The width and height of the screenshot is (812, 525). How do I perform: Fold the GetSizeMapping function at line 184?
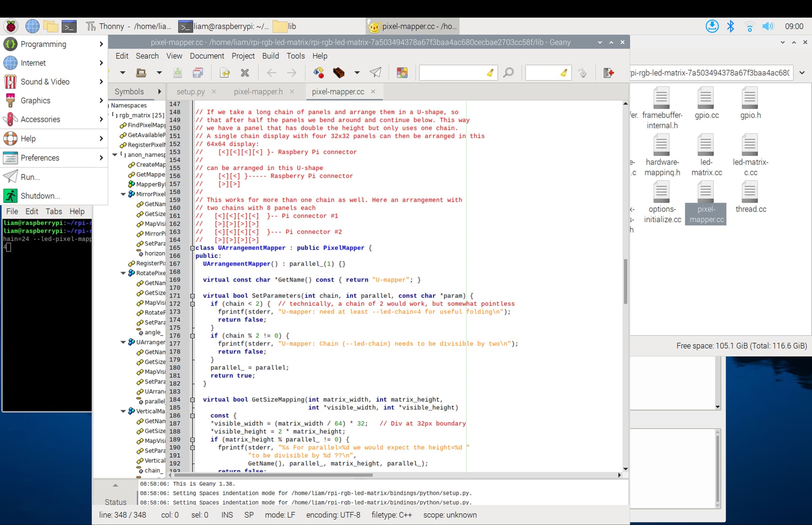[x=192, y=399]
